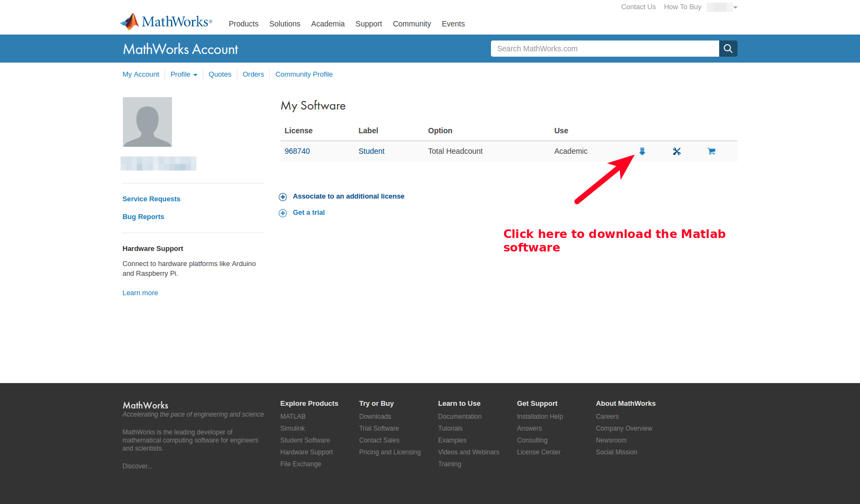
Task: Click the Student label link
Action: click(371, 151)
